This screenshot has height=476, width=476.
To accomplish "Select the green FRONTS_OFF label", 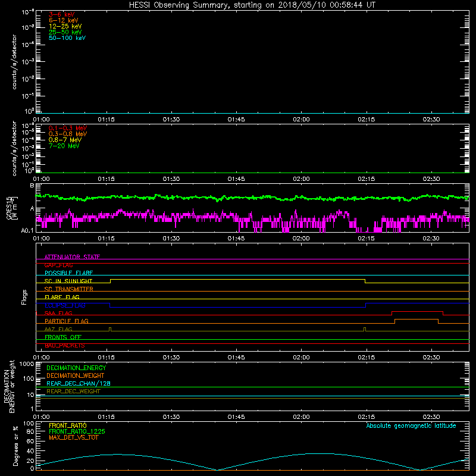I will (63, 337).
